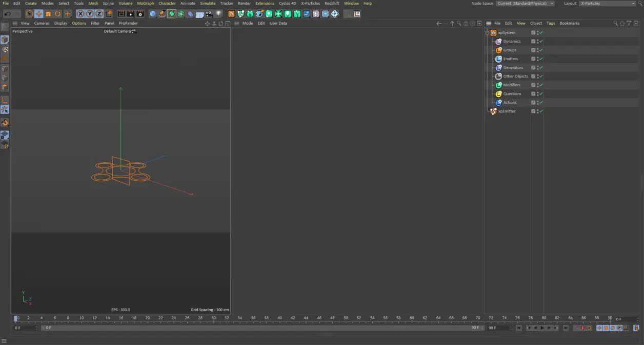Select the Rotate tool
This screenshot has width=644, height=345.
pyautogui.click(x=57, y=14)
